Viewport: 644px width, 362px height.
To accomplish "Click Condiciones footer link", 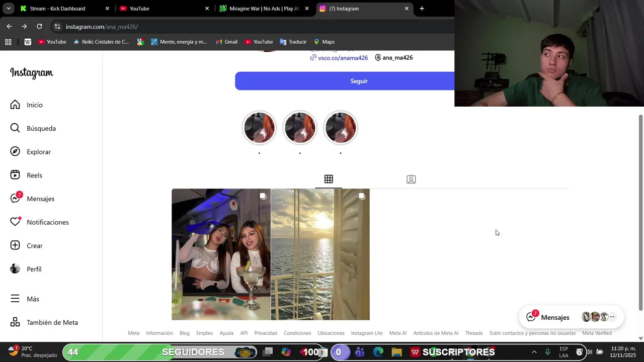I will pos(297,333).
